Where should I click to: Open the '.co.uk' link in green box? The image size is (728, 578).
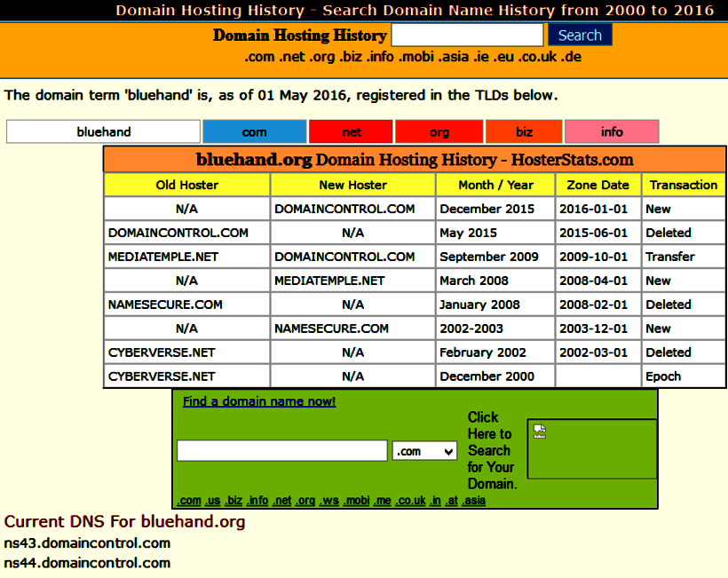411,501
